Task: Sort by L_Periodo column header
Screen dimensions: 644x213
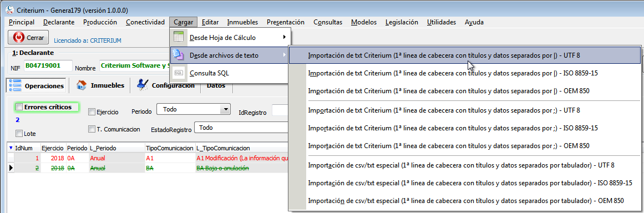Action: click(x=116, y=148)
